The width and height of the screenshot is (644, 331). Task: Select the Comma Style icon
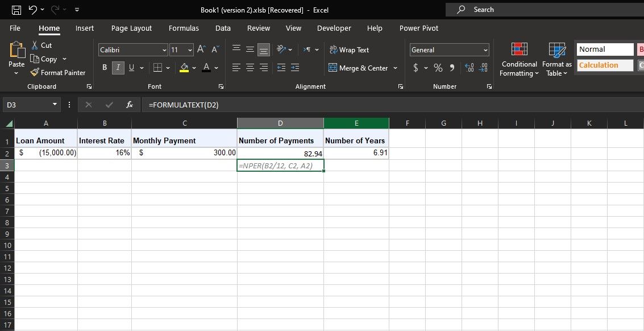coord(452,68)
